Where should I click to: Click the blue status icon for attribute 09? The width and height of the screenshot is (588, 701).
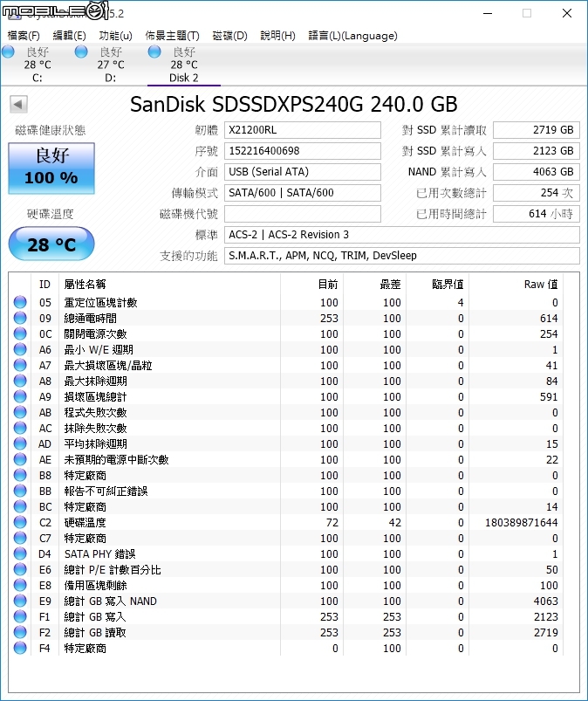pos(20,318)
